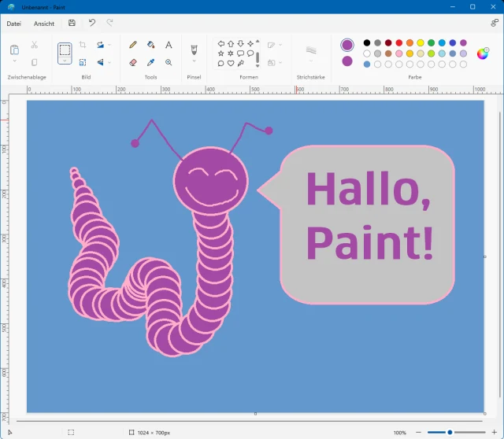
Task: Open the Flip dropdown arrow
Action: coord(109,62)
